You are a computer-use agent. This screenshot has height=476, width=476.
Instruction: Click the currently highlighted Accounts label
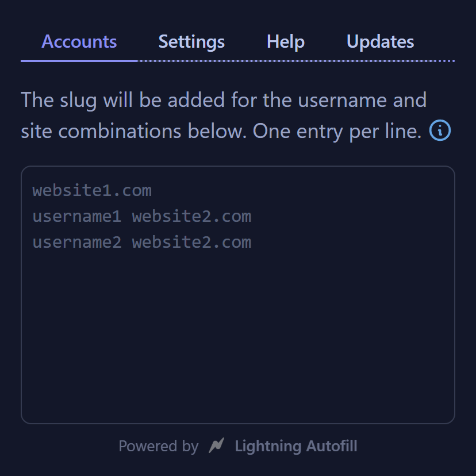(x=78, y=41)
